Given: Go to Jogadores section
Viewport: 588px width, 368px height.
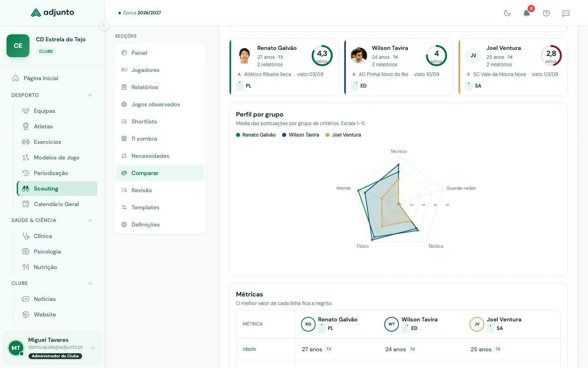Looking at the screenshot, I should [x=160, y=70].
